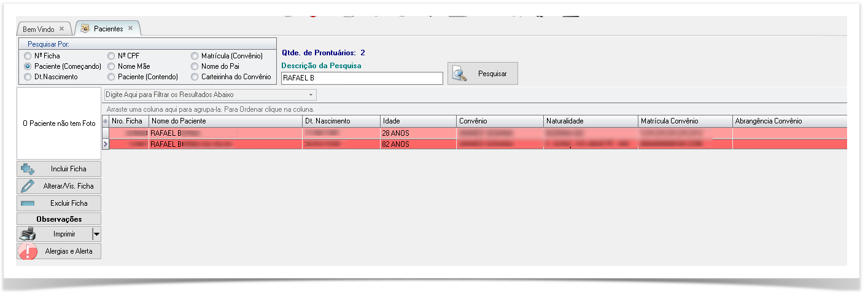
Task: Choose Nome Mãe as search criterion
Action: [x=111, y=66]
